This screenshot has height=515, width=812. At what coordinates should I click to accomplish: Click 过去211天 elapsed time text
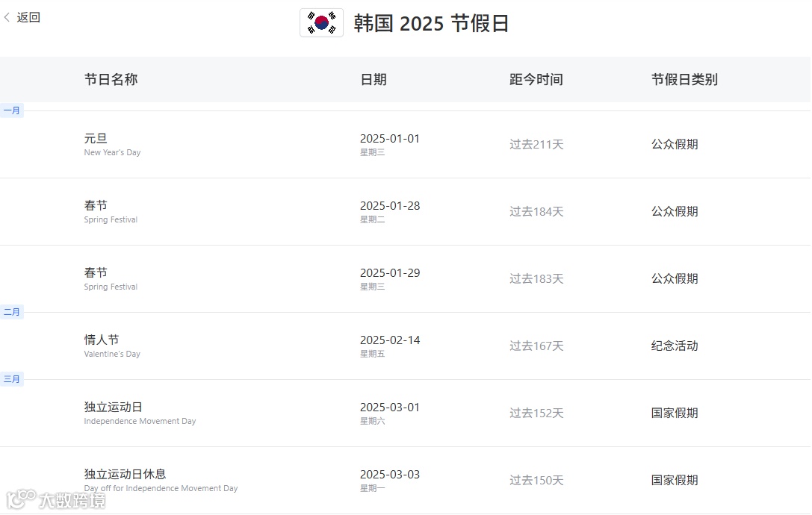click(x=536, y=144)
